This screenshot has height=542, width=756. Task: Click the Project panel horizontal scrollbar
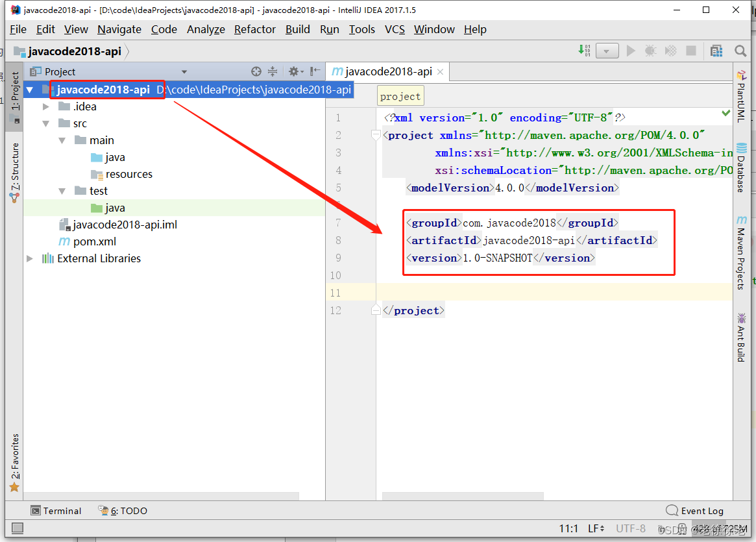coord(162,496)
